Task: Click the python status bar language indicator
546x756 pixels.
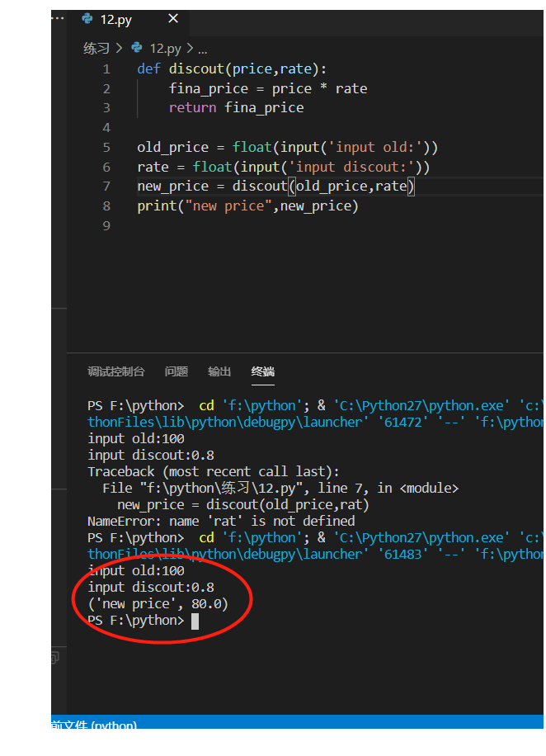Action: 95,723
